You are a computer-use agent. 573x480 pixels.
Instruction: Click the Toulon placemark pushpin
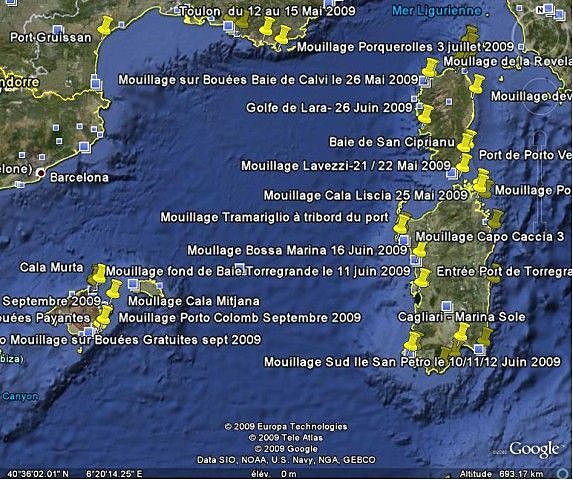click(x=267, y=26)
